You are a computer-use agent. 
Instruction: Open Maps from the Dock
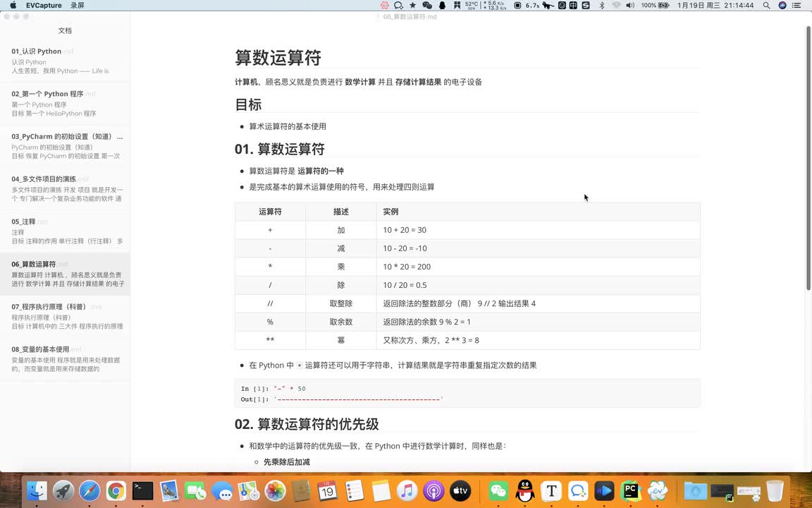tap(248, 490)
